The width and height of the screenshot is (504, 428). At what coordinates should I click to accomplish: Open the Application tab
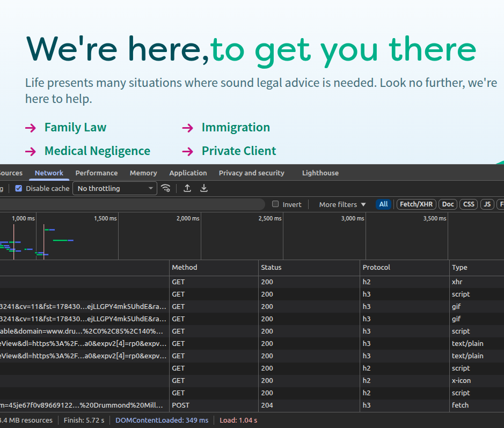(x=188, y=173)
